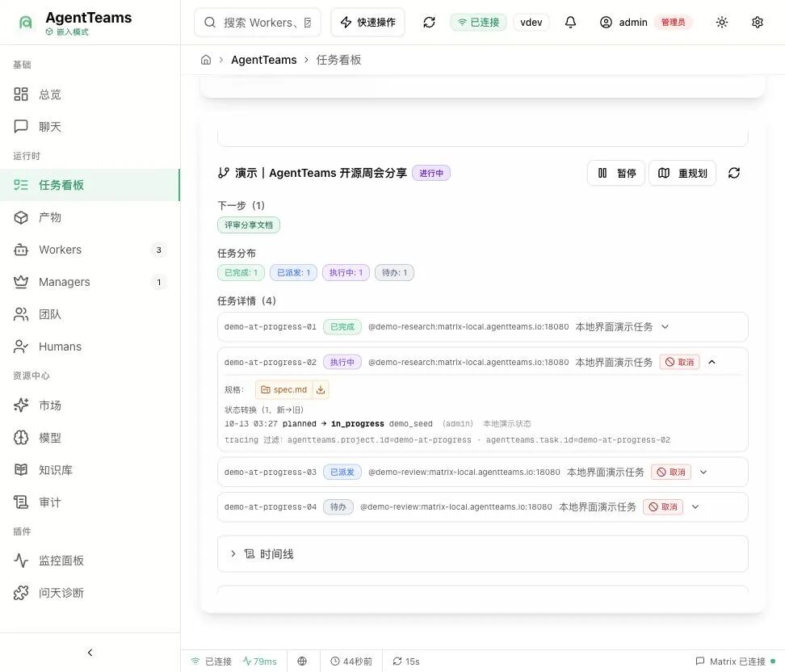Click the 知识库 book icon
The height and width of the screenshot is (672, 785).
click(x=21, y=470)
